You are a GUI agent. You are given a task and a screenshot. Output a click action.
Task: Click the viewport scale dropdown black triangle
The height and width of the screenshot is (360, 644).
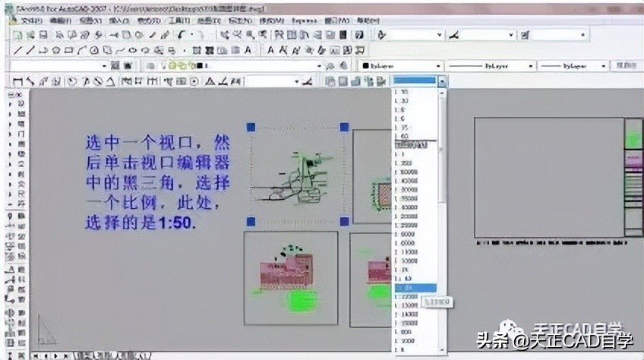pos(442,81)
